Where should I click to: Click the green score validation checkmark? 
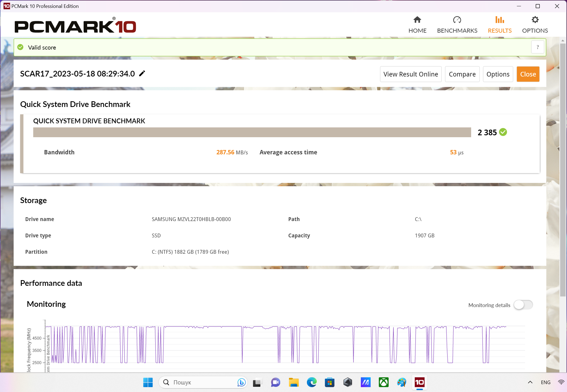(503, 132)
